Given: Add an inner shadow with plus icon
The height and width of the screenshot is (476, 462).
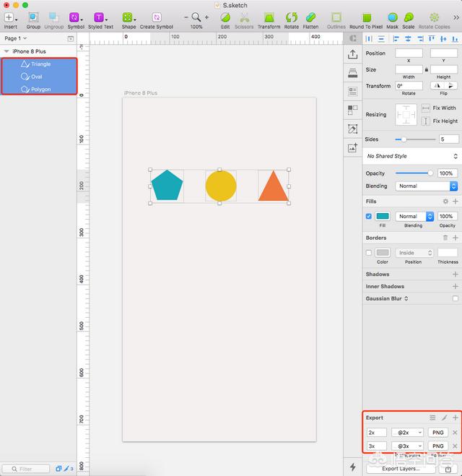Looking at the screenshot, I should tap(456, 286).
